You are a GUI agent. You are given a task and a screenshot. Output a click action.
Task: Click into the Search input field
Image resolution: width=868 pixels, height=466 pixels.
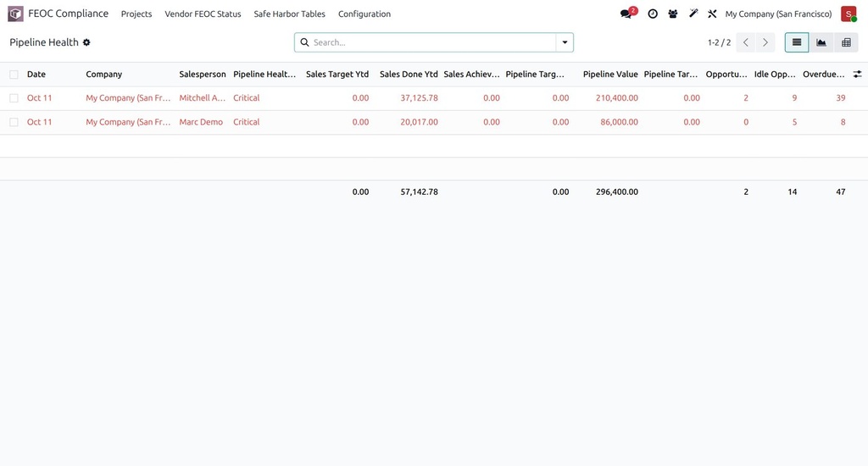point(433,42)
